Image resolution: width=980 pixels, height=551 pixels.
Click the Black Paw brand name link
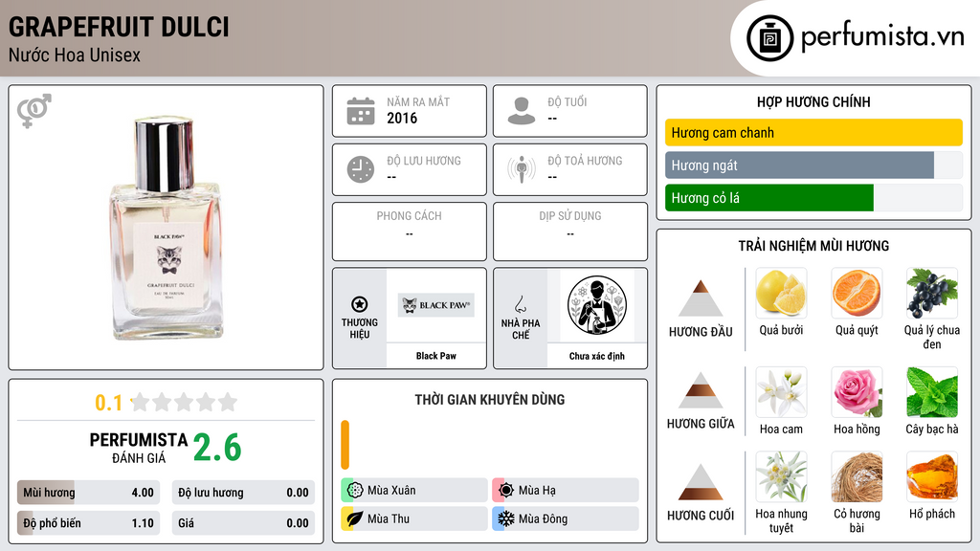[x=436, y=356]
